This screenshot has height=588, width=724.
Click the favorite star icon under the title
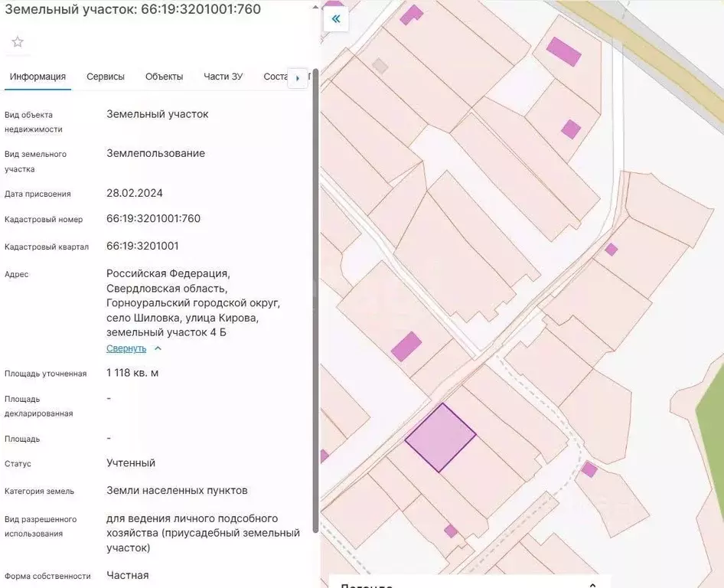[18, 42]
